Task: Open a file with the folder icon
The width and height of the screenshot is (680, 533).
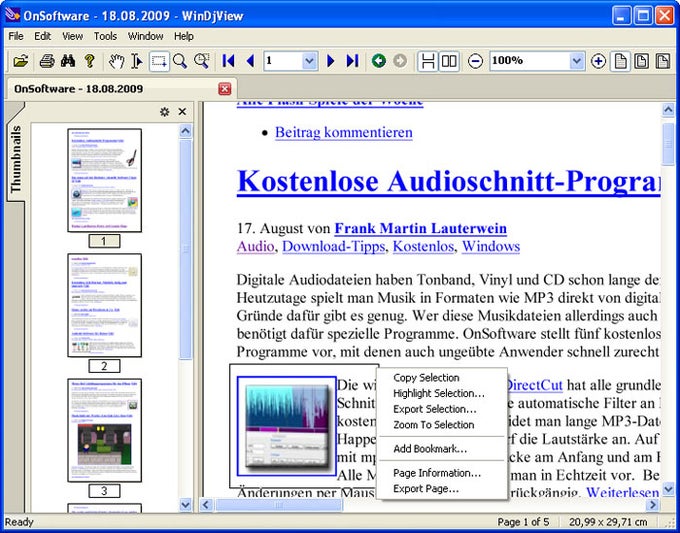Action: tap(20, 61)
